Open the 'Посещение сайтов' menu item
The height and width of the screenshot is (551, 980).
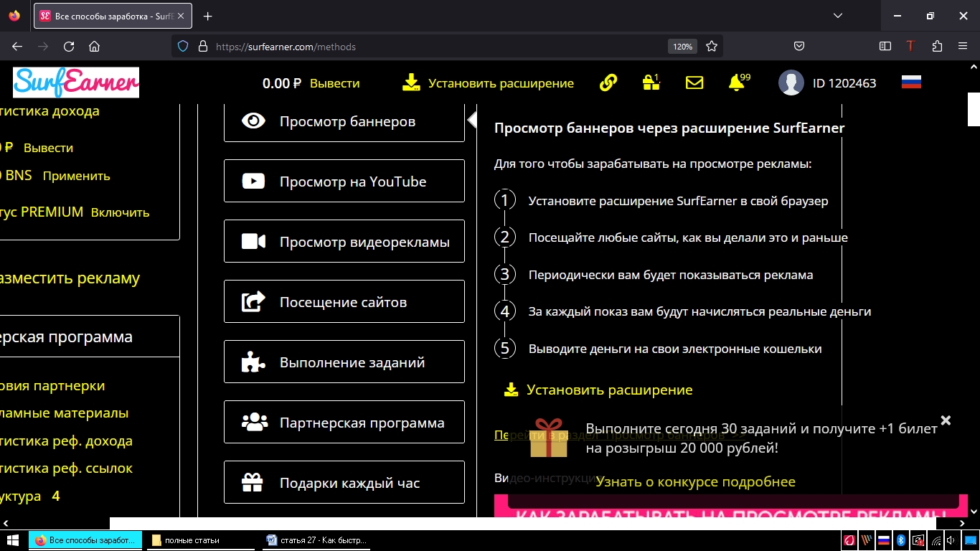tap(344, 302)
